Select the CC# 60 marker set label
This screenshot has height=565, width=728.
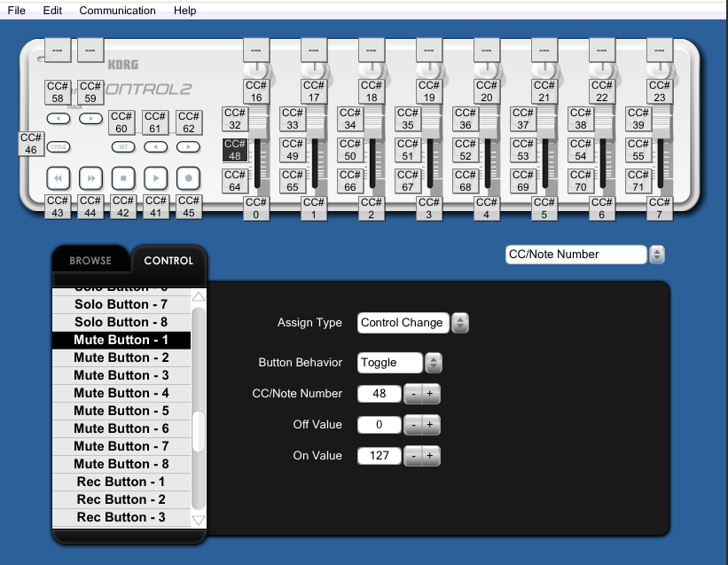point(121,122)
